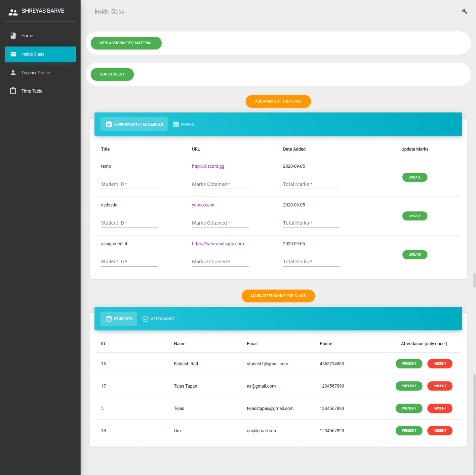Click Update for the asdssda assignment
Viewport: 476px width, 475px height.
click(x=415, y=216)
